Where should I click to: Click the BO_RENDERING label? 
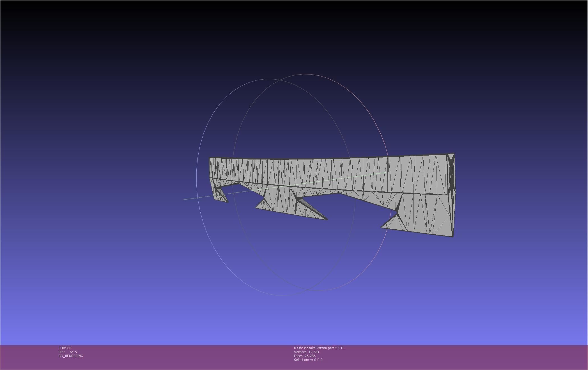[71, 356]
